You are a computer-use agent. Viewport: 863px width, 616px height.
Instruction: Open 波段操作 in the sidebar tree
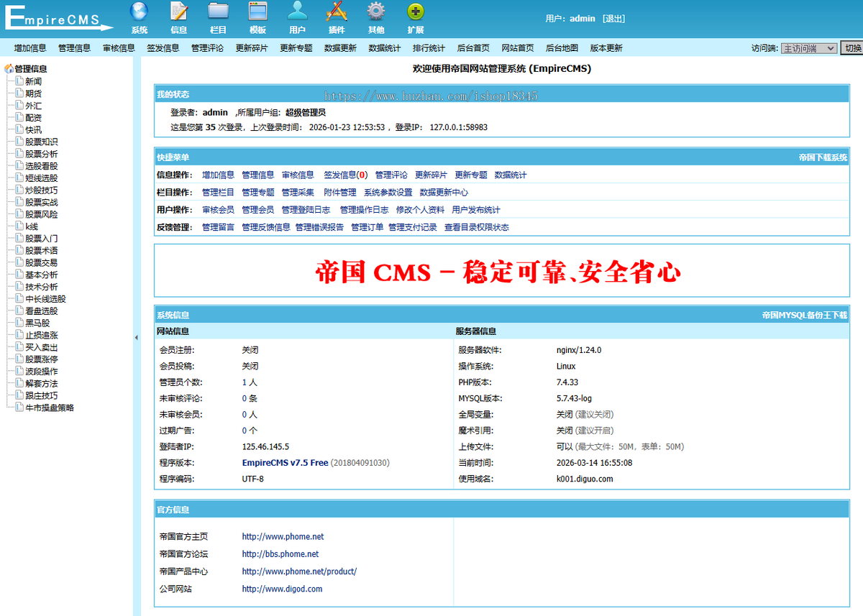point(42,372)
